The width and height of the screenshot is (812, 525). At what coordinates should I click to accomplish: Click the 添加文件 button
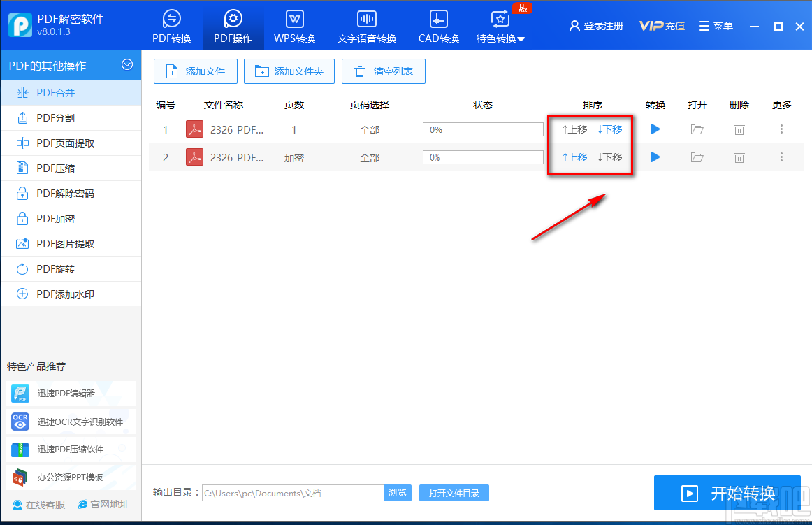click(195, 71)
